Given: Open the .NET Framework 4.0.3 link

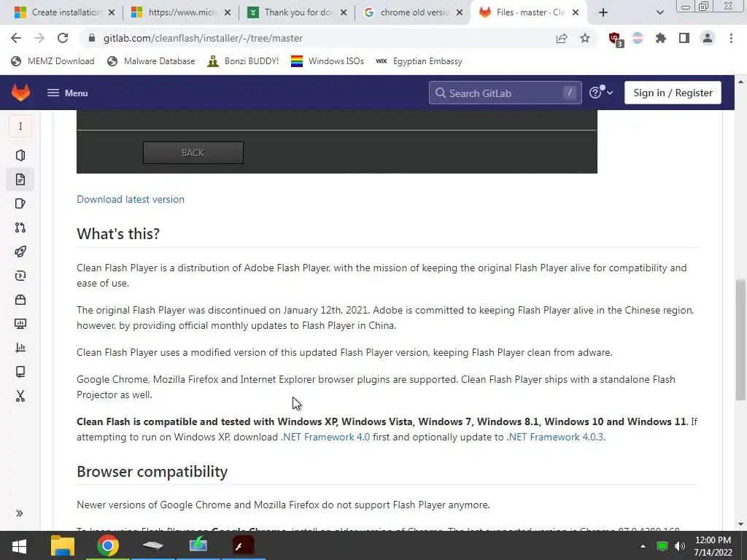Looking at the screenshot, I should [x=555, y=437].
